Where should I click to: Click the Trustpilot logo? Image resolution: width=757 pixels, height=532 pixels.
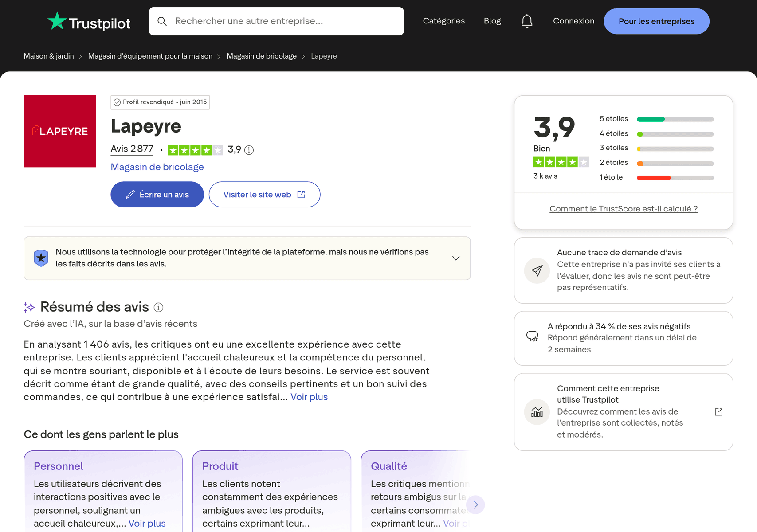(x=89, y=21)
